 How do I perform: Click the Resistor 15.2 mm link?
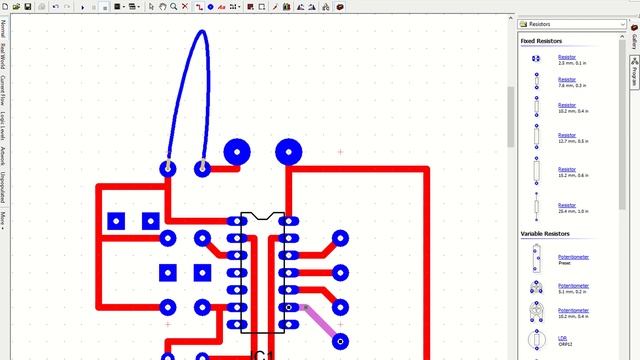pyautogui.click(x=567, y=169)
